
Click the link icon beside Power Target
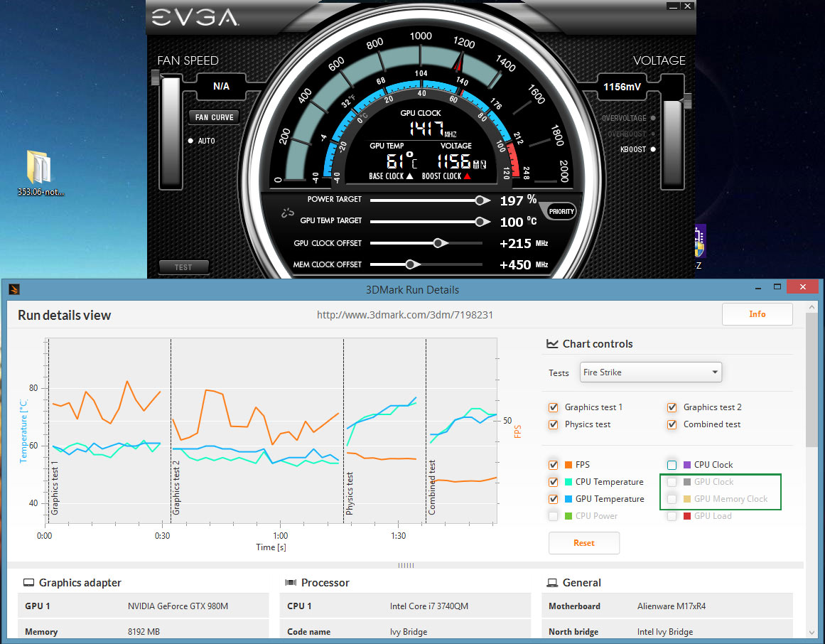click(x=287, y=213)
